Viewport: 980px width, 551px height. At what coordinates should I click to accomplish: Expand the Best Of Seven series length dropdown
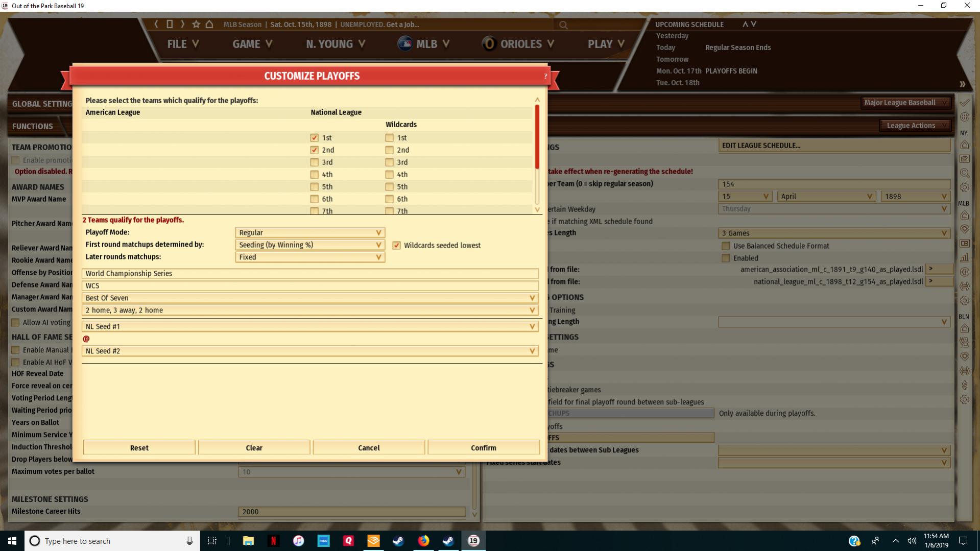coord(310,298)
